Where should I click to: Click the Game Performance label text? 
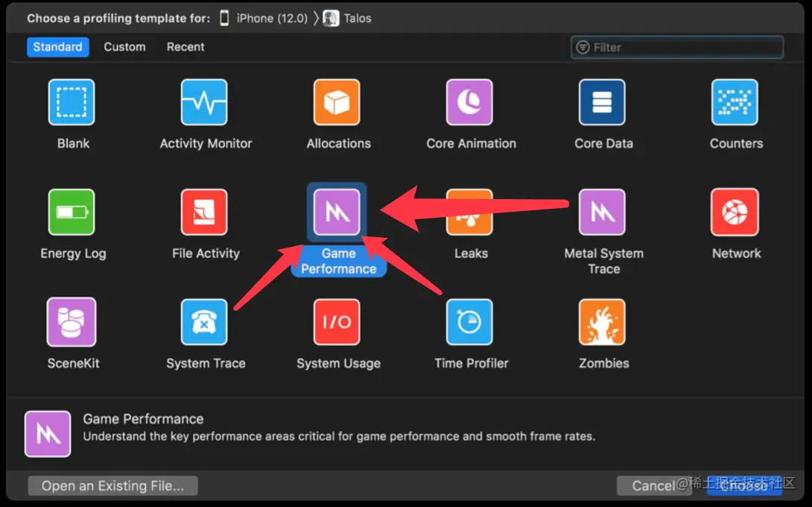point(339,261)
